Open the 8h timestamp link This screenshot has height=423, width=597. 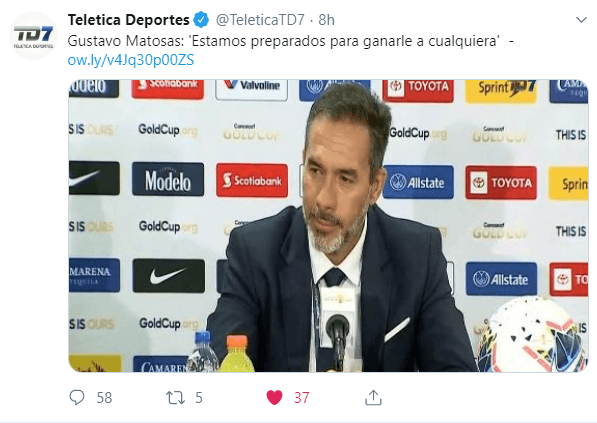click(x=326, y=20)
